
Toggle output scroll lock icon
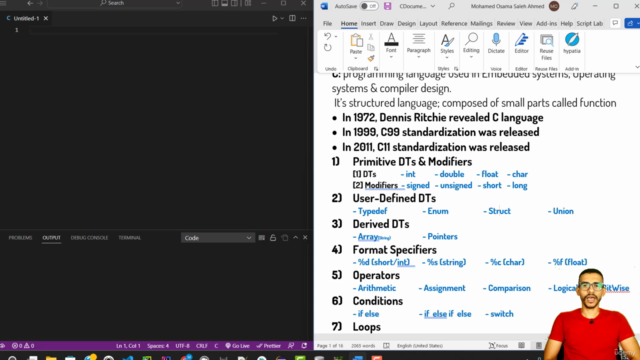point(273,238)
